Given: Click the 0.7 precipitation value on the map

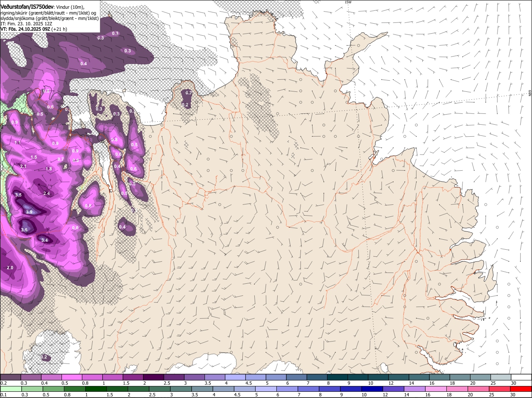Looking at the screenshot, I should pyautogui.click(x=61, y=159).
